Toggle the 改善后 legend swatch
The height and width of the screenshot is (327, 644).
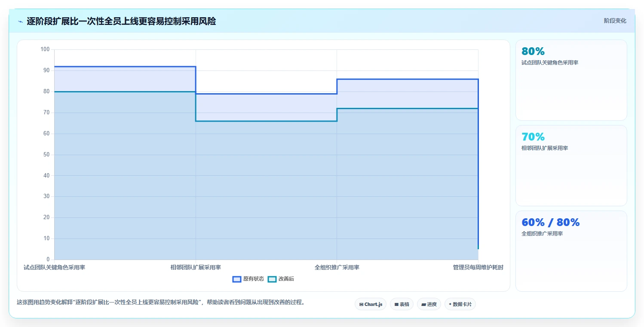pos(272,279)
